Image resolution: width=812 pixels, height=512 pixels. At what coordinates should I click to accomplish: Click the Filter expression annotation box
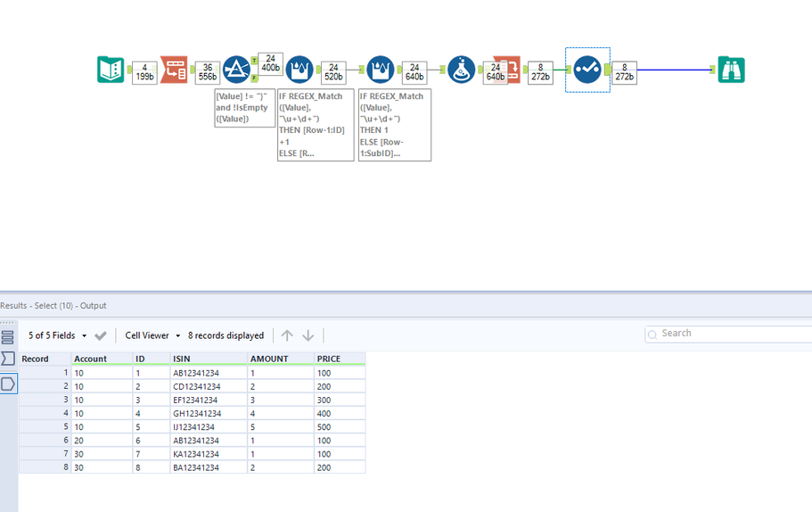click(245, 108)
